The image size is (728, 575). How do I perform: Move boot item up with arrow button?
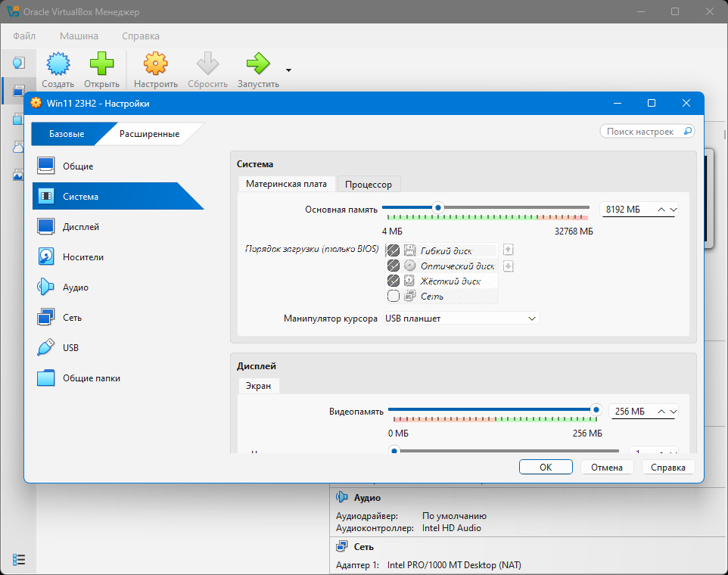(x=509, y=250)
